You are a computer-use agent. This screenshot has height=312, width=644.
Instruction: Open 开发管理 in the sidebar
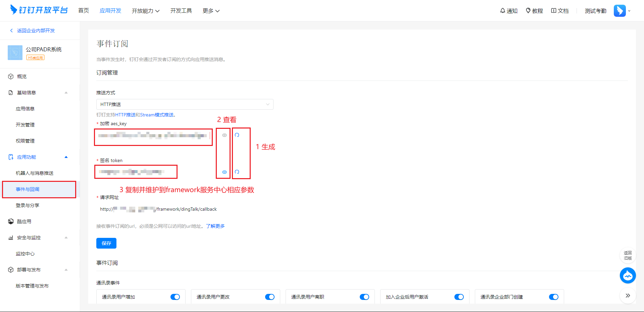click(25, 125)
